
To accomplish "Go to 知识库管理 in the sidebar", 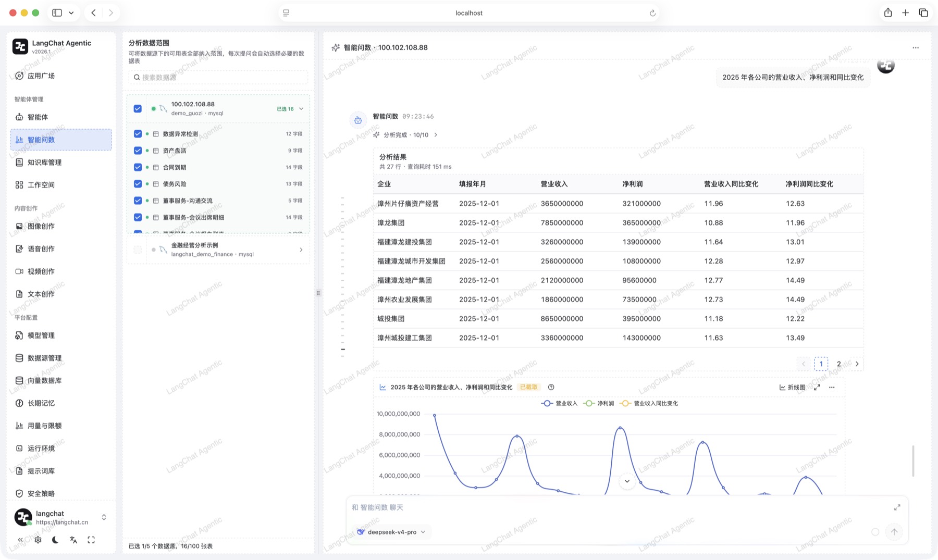I will tap(61, 163).
